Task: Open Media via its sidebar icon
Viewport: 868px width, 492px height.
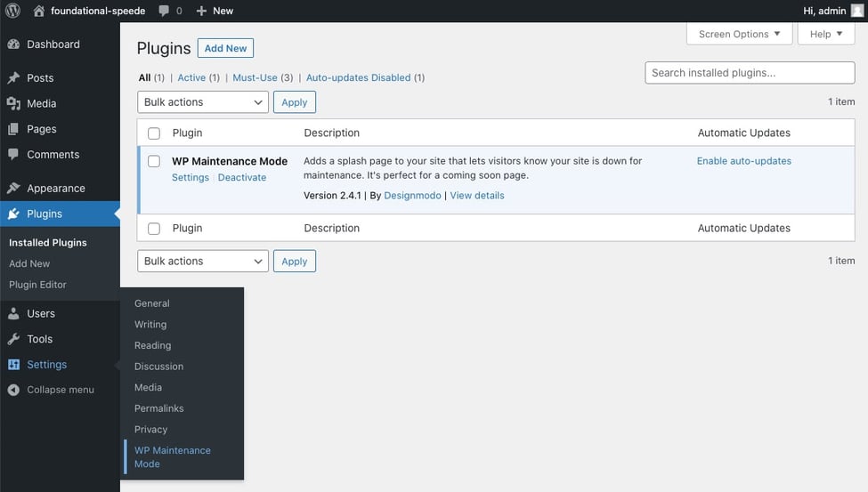Action: click(x=13, y=103)
